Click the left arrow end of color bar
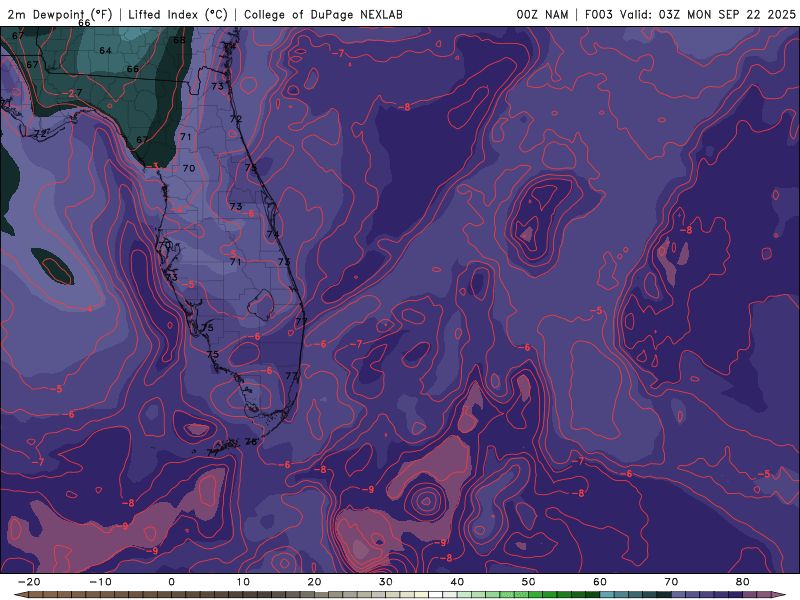 (19, 594)
